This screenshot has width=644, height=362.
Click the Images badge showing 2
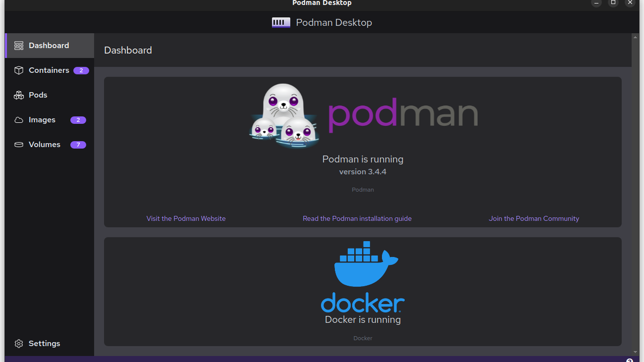tap(78, 120)
